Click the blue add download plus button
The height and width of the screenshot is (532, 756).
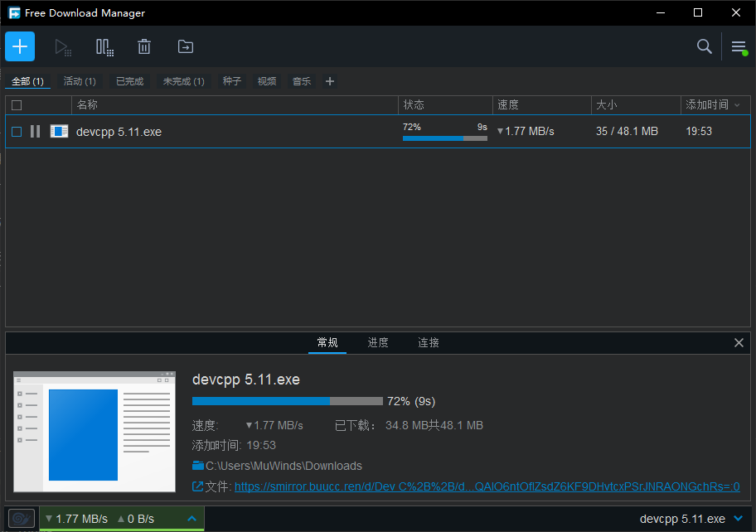pos(20,46)
